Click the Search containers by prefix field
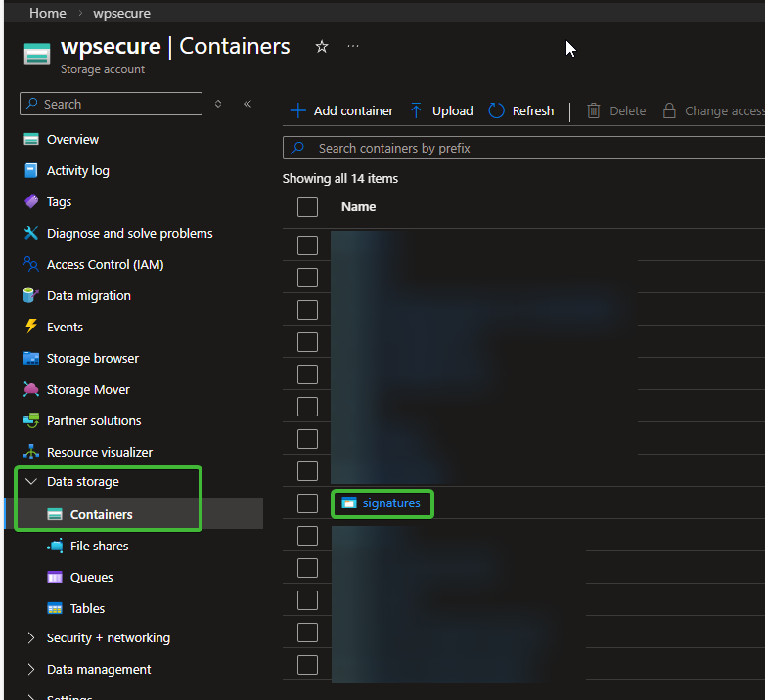 [528, 148]
